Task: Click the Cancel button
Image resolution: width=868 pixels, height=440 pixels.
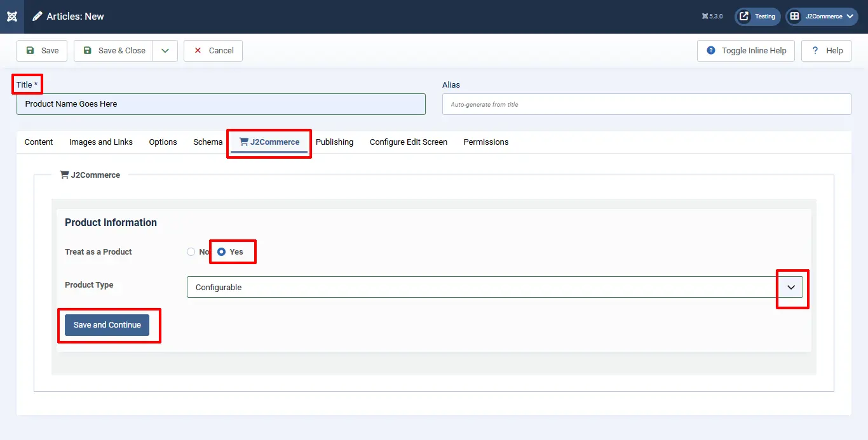Action: tap(213, 51)
